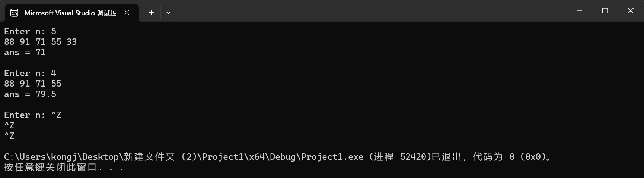This screenshot has width=644, height=178.
Task: Click the "ans = 79.5" output line
Action: tap(30, 94)
